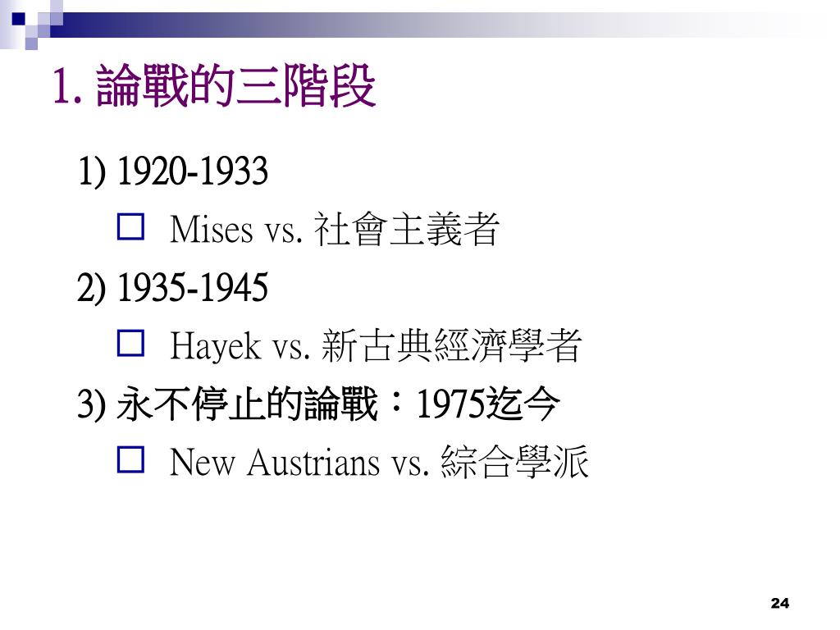Click the square bullet before Mises vs.

tap(130, 226)
